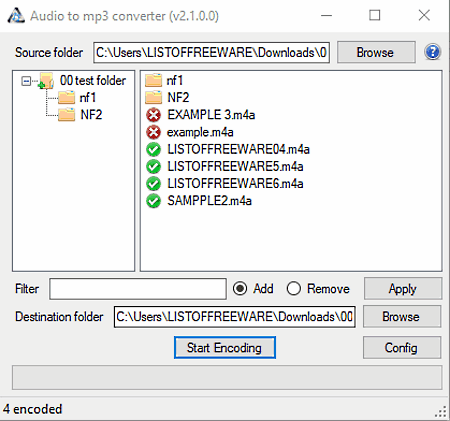Click NF2 folder icon in file list
Screen dimensions: 450x421
(153, 98)
